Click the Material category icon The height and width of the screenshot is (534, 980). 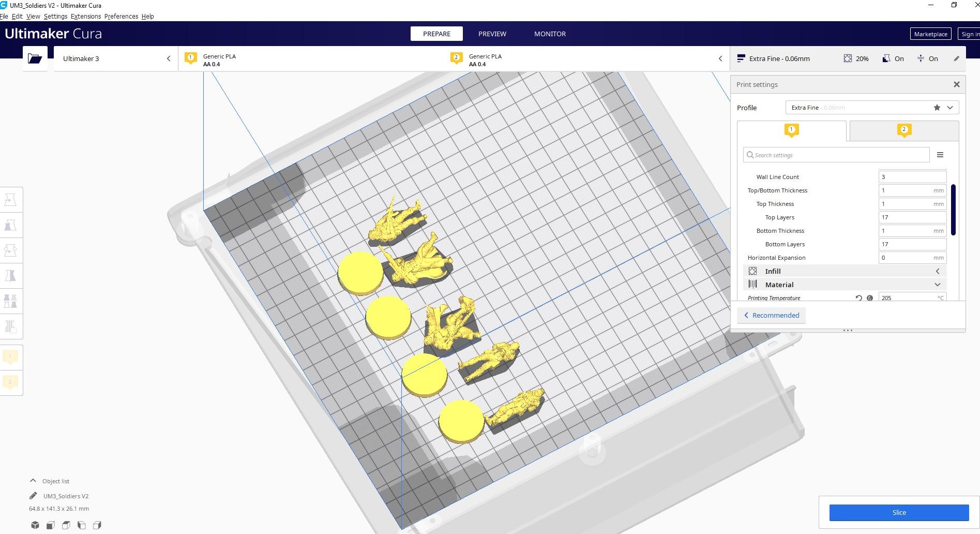click(753, 285)
